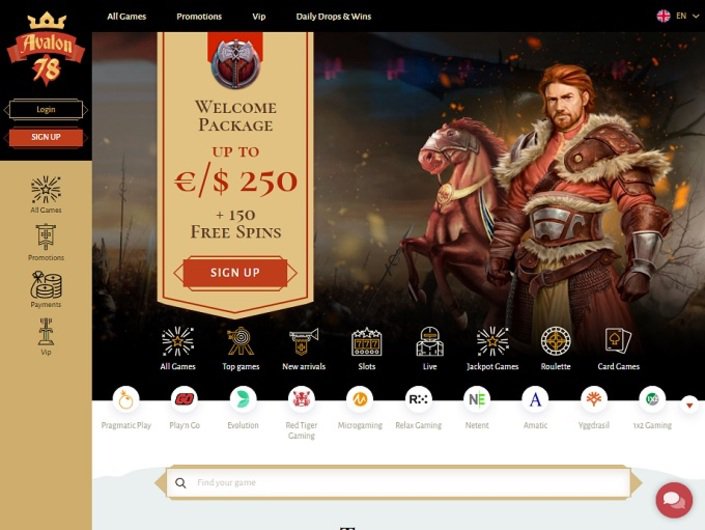Open the live chat bubble
The width and height of the screenshot is (705, 530).
[674, 500]
